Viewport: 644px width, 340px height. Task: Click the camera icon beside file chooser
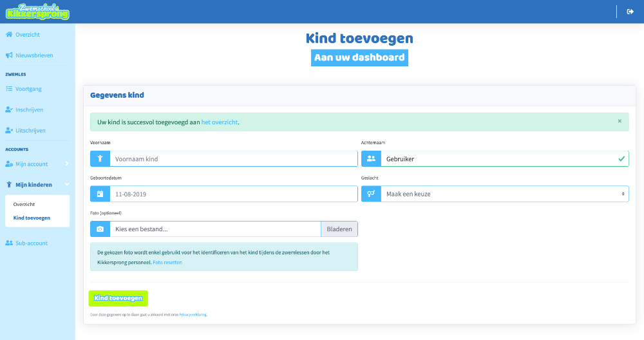coord(100,229)
